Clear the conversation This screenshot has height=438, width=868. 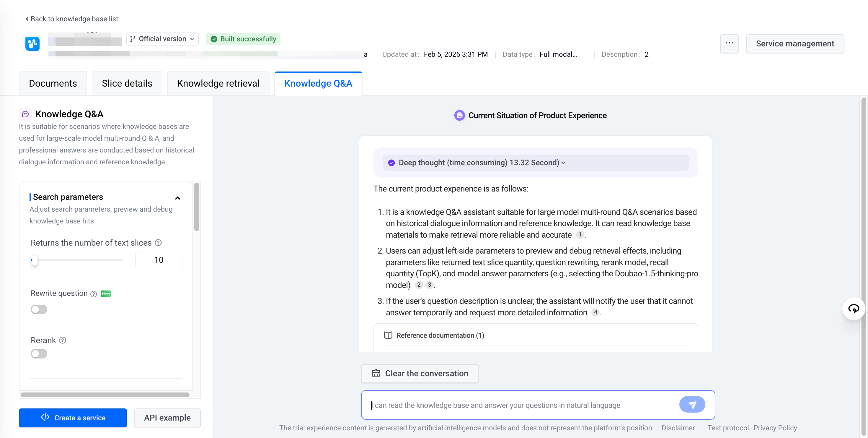(x=420, y=373)
